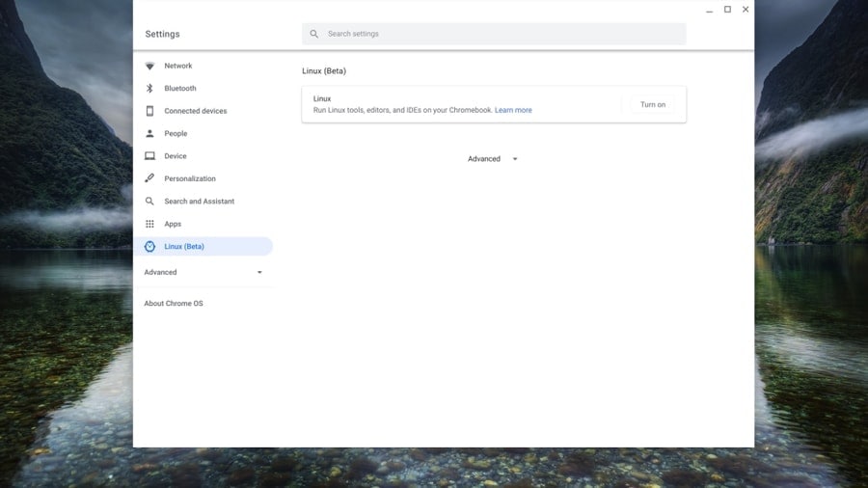Close the Settings window

click(x=746, y=10)
